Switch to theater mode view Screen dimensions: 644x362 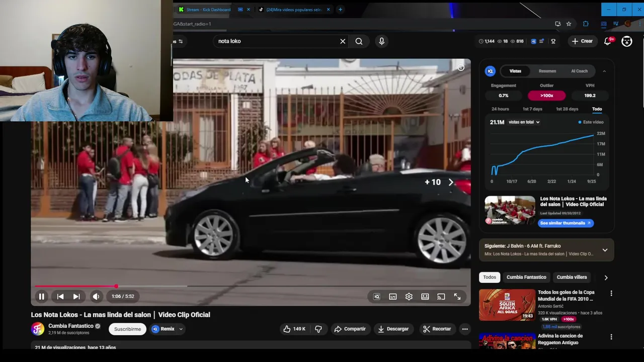tap(425, 297)
